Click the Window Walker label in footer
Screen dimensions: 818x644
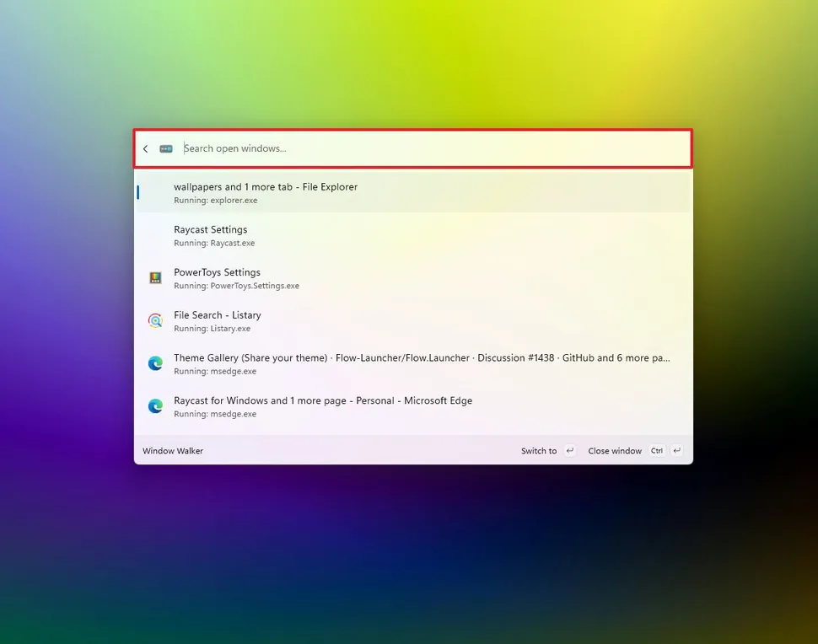click(172, 450)
